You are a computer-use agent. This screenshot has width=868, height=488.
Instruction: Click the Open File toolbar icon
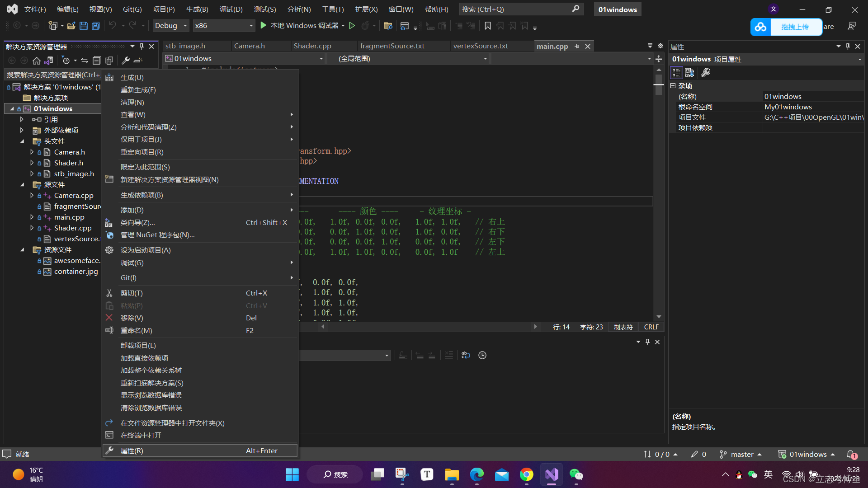pyautogui.click(x=71, y=26)
